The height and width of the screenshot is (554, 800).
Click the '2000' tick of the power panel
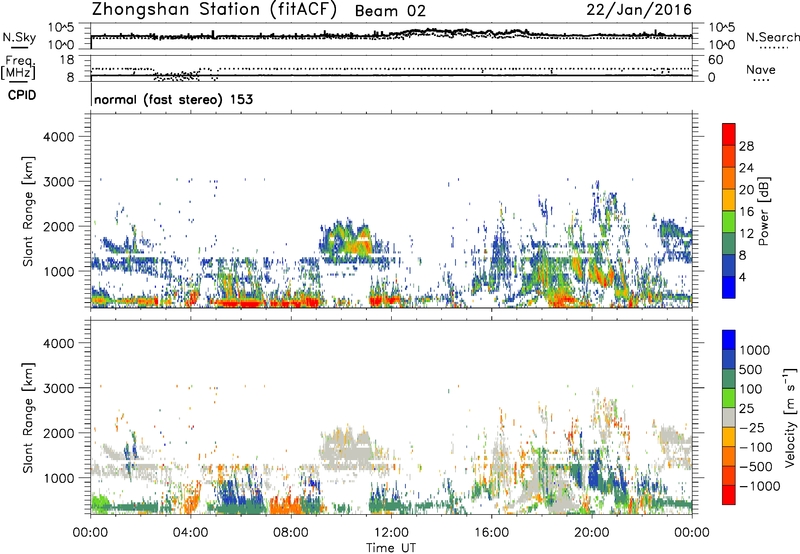point(59,227)
